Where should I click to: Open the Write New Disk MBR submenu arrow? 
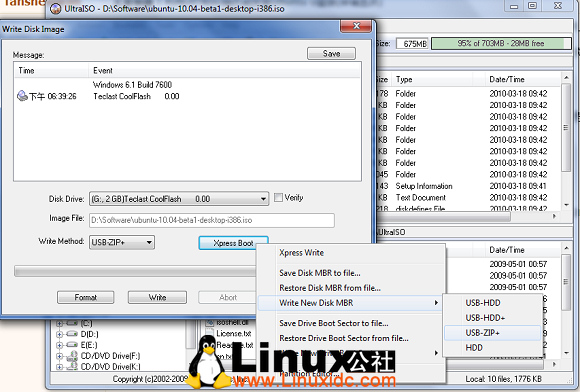[x=436, y=303]
